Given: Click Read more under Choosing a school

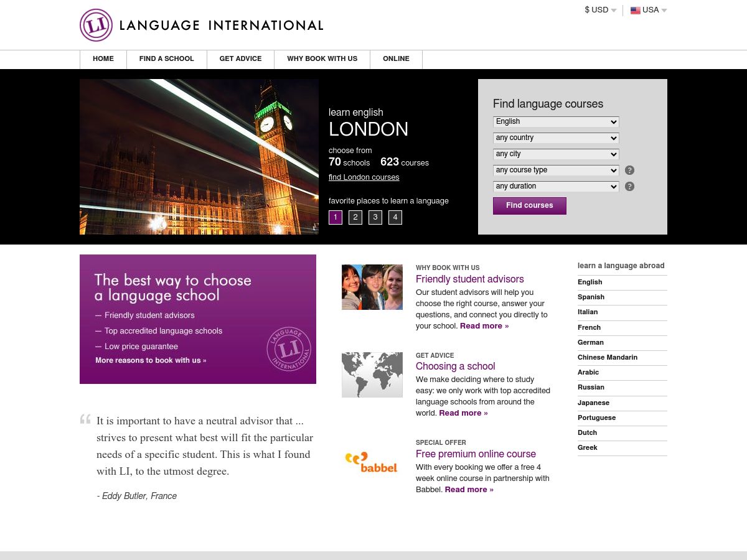Looking at the screenshot, I should coord(463,413).
